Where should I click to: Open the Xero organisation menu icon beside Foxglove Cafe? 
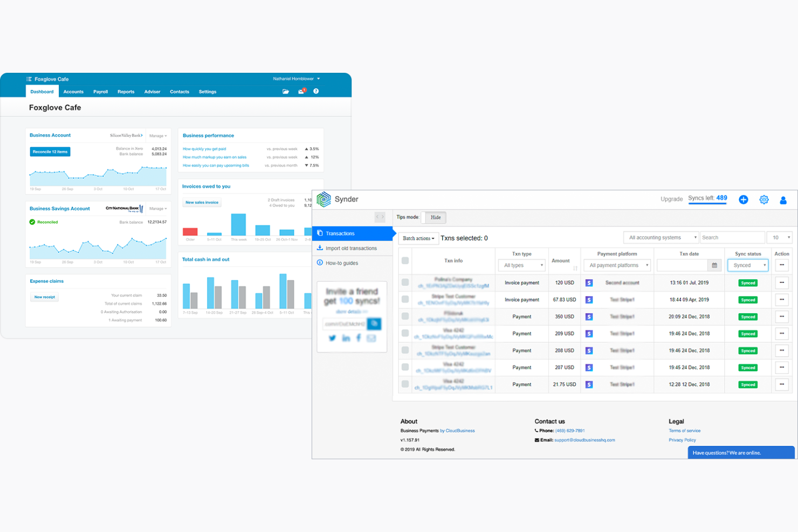(x=29, y=79)
